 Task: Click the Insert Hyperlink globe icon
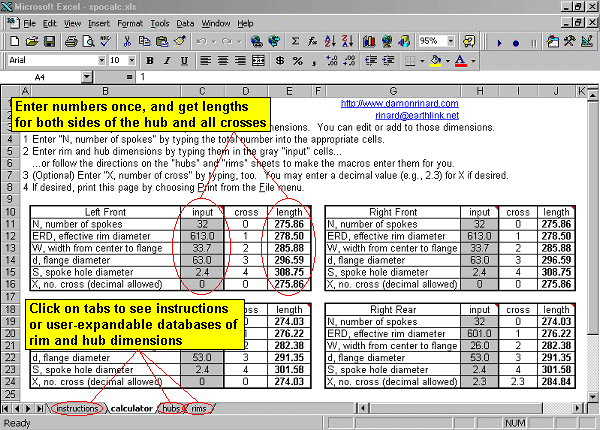[256, 41]
